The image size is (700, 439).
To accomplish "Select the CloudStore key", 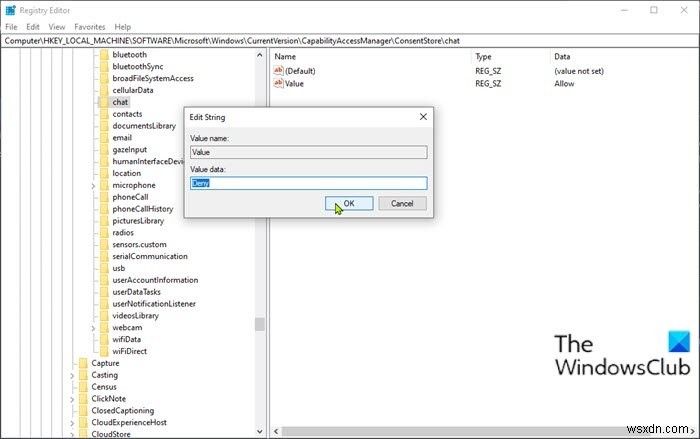I will pyautogui.click(x=111, y=434).
